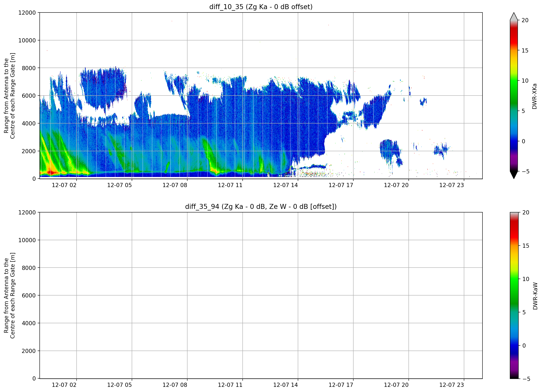Click the 12-07 23 tick label on bottom plot
Screen dimensions: 542x392
451,385
